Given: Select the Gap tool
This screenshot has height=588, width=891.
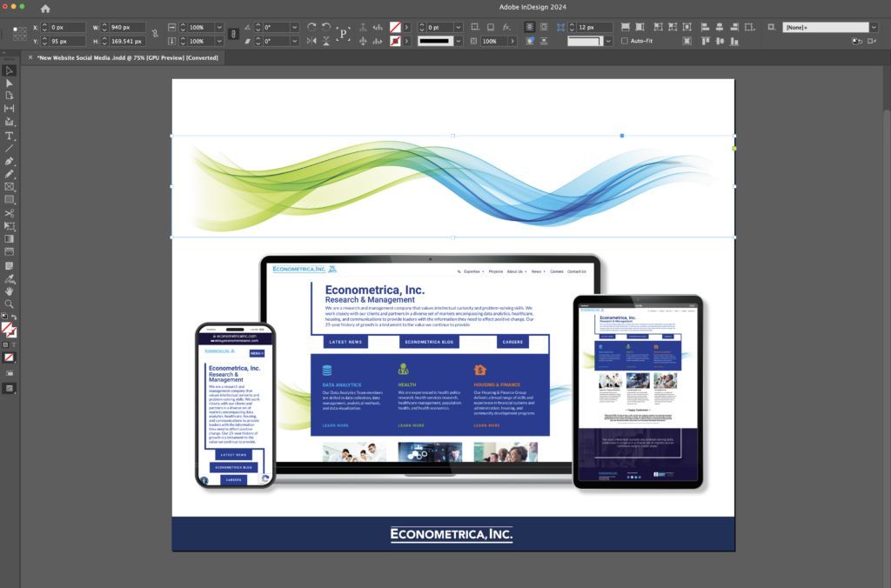Looking at the screenshot, I should point(9,108).
